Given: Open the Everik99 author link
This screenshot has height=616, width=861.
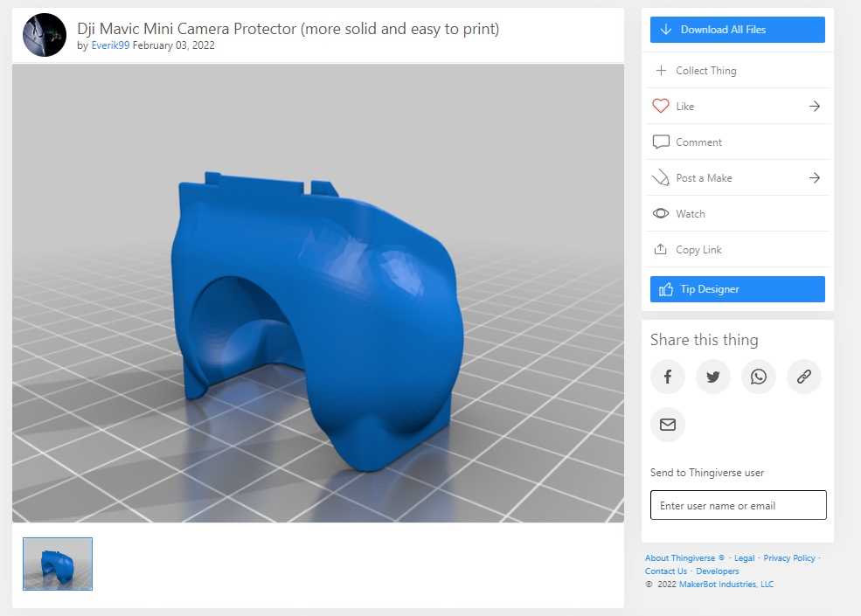Looking at the screenshot, I should (x=110, y=45).
